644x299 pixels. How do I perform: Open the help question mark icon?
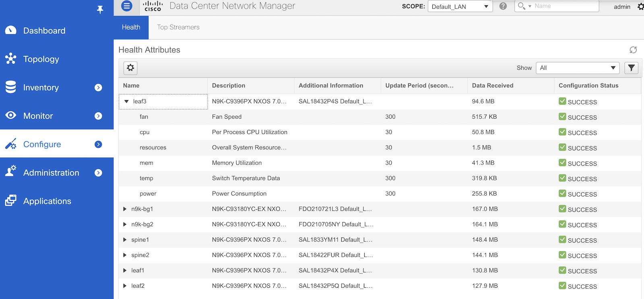pos(503,6)
